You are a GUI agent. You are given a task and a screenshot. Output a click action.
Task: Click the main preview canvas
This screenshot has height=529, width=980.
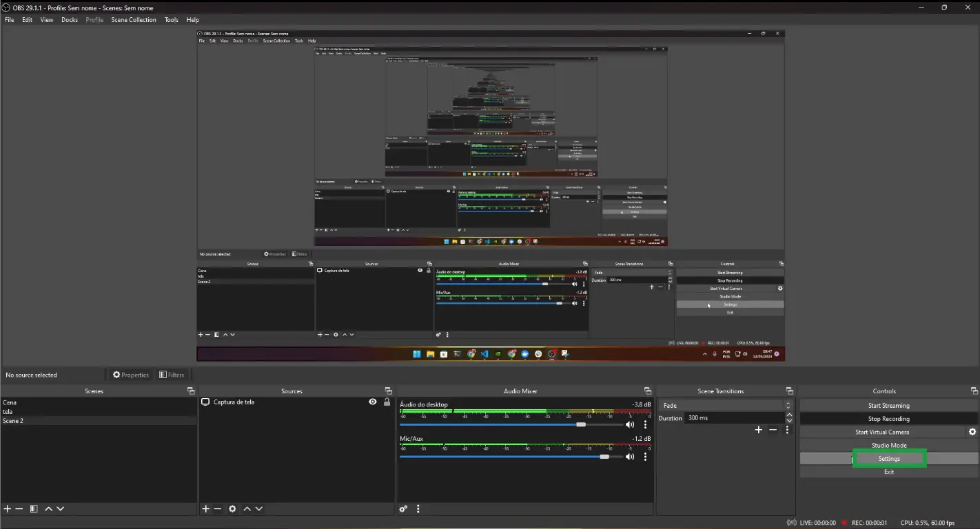491,195
